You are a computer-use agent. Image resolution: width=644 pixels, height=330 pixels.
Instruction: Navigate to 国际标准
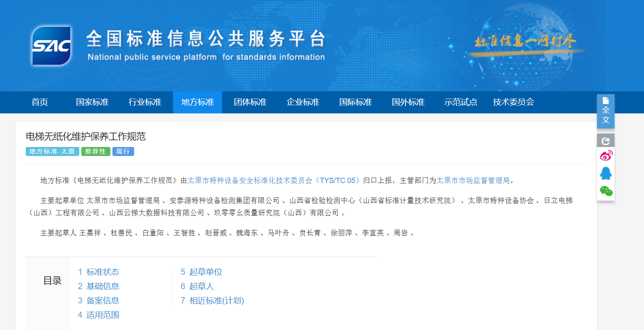pyautogui.click(x=356, y=102)
